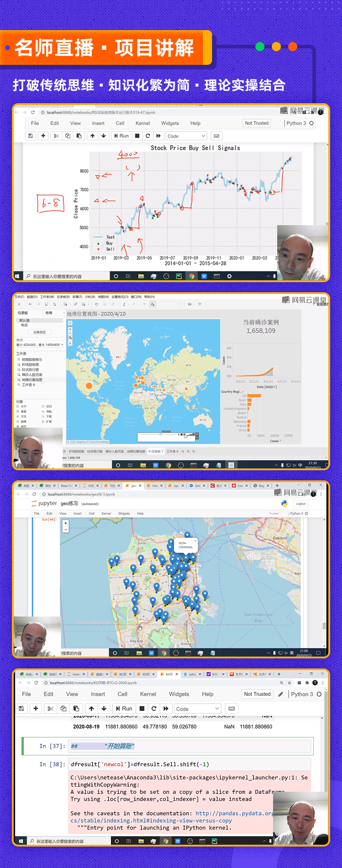Cut selected cell in the KD BTC notebook
The width and height of the screenshot is (342, 868).
click(x=51, y=708)
